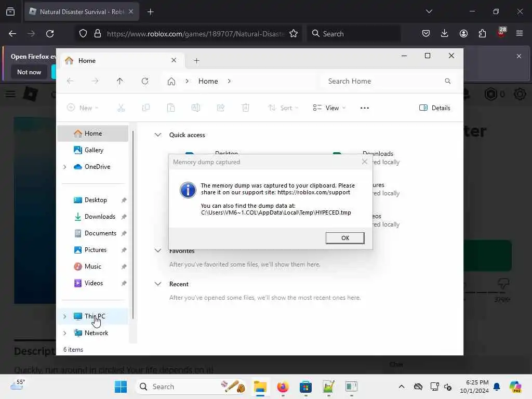Open Firefox from the taskbar
The image size is (532, 399).
pyautogui.click(x=283, y=387)
